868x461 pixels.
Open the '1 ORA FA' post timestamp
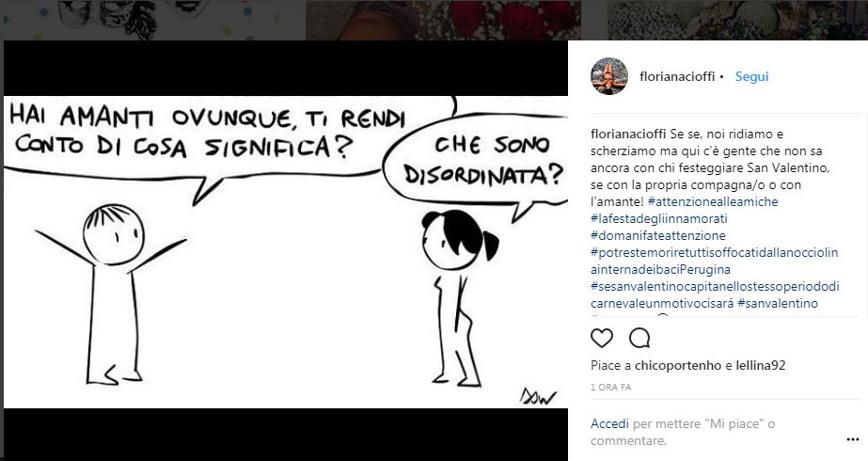coord(610,388)
